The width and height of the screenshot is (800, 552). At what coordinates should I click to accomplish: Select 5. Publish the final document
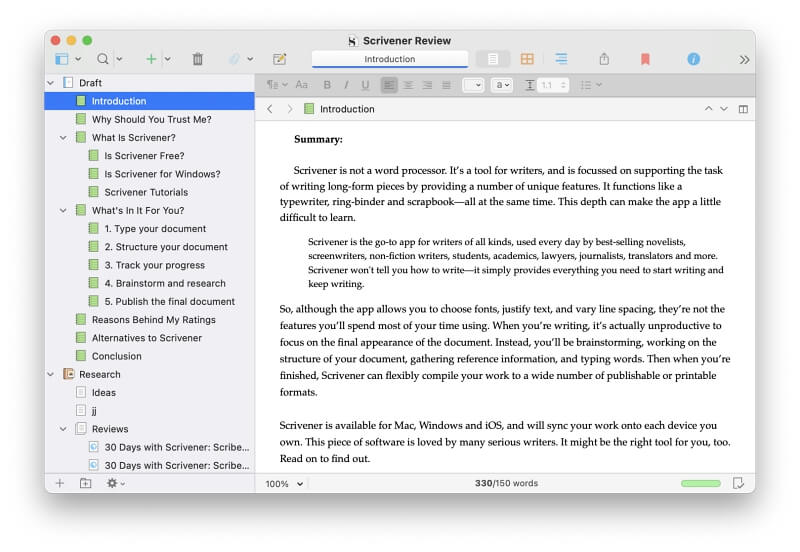149,302
